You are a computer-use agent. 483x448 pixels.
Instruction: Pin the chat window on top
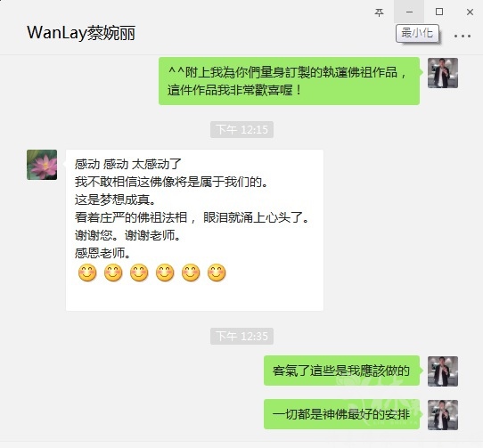379,12
